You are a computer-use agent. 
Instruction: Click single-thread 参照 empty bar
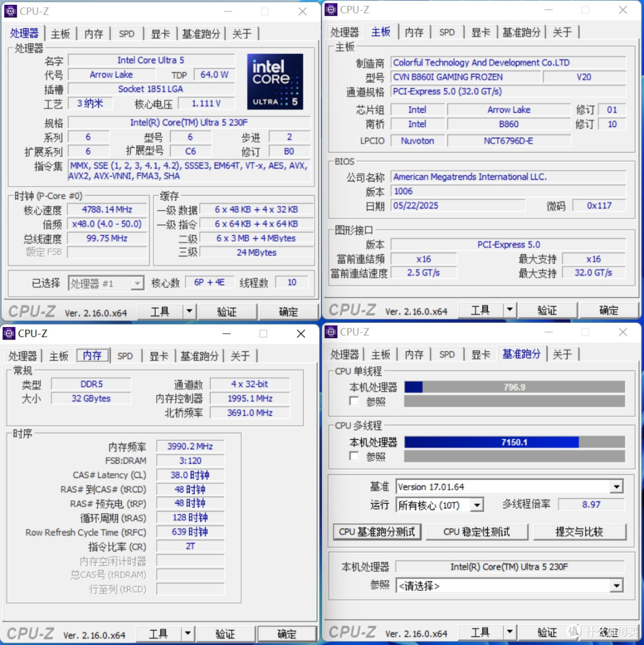[515, 401]
